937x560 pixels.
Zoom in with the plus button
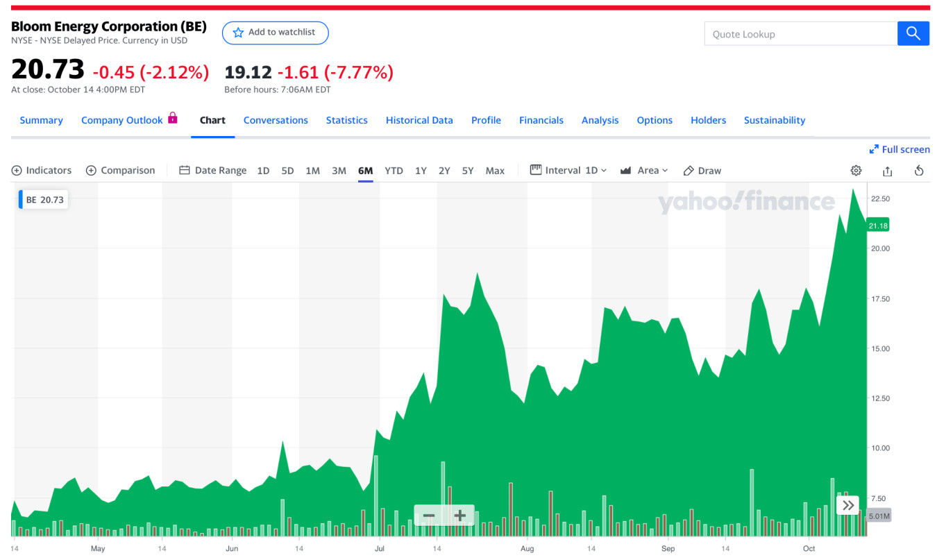click(459, 516)
